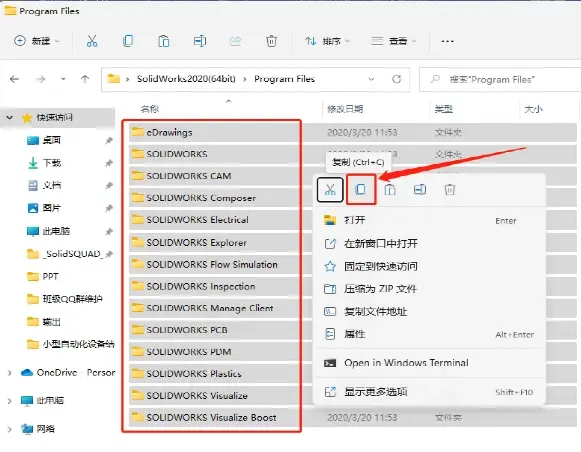This screenshot has height=452, width=581.
Task: Go back with the left arrow button
Action: tap(14, 79)
